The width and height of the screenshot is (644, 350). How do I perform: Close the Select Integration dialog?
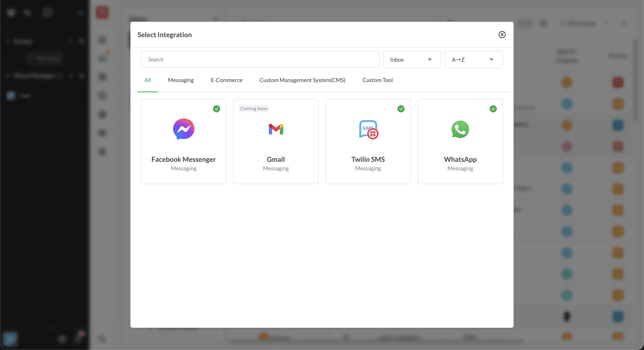click(502, 35)
